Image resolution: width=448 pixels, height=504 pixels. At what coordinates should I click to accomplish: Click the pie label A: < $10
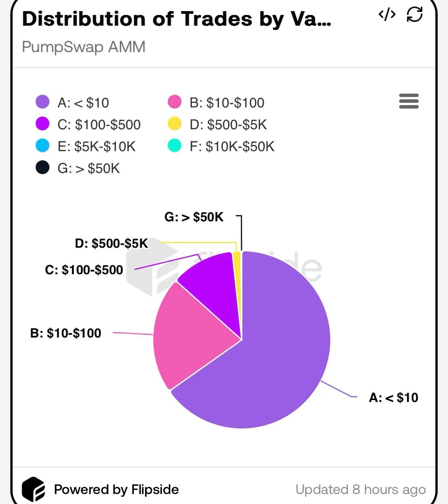click(x=393, y=398)
